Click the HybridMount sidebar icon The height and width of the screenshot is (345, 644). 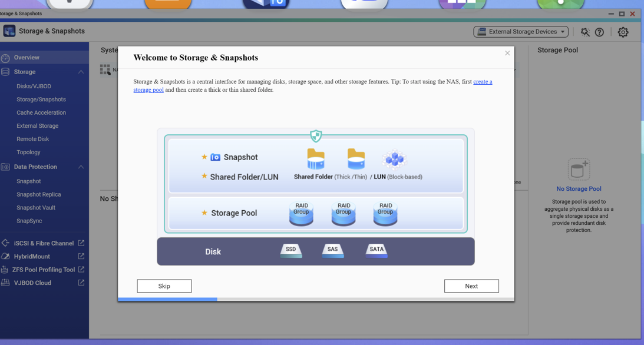[5, 256]
